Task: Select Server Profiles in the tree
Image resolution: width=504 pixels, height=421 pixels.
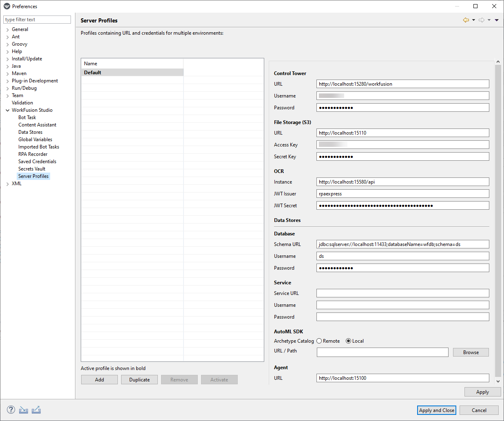Action: pos(33,176)
